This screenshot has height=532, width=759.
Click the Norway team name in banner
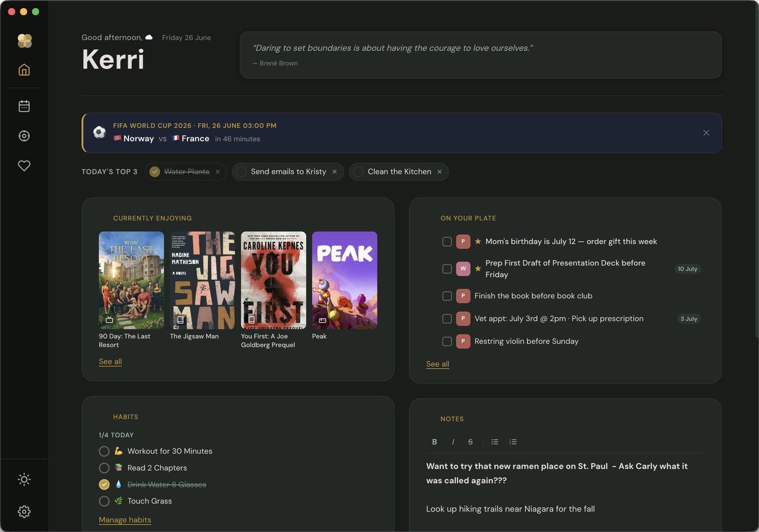coord(139,139)
